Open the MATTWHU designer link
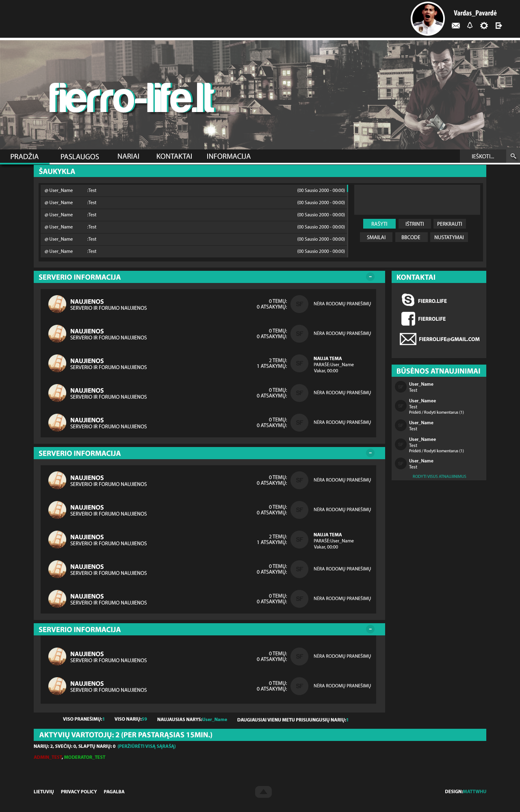 point(474,791)
